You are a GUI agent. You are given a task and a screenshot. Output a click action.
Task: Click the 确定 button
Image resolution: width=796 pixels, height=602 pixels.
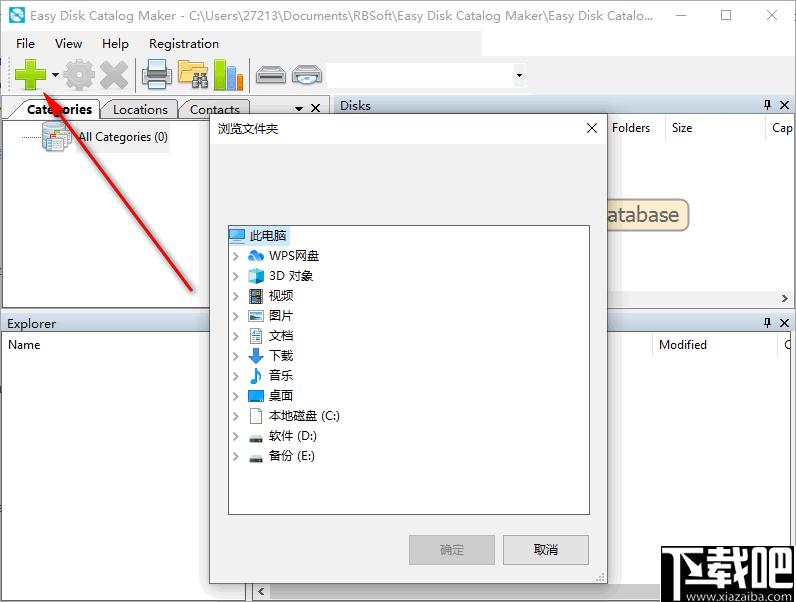pos(452,550)
